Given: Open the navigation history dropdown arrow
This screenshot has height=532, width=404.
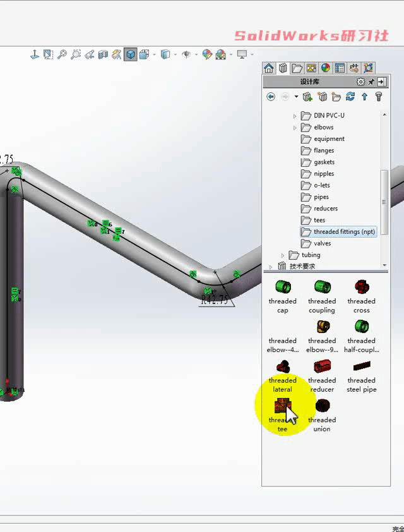Looking at the screenshot, I should pos(296,97).
